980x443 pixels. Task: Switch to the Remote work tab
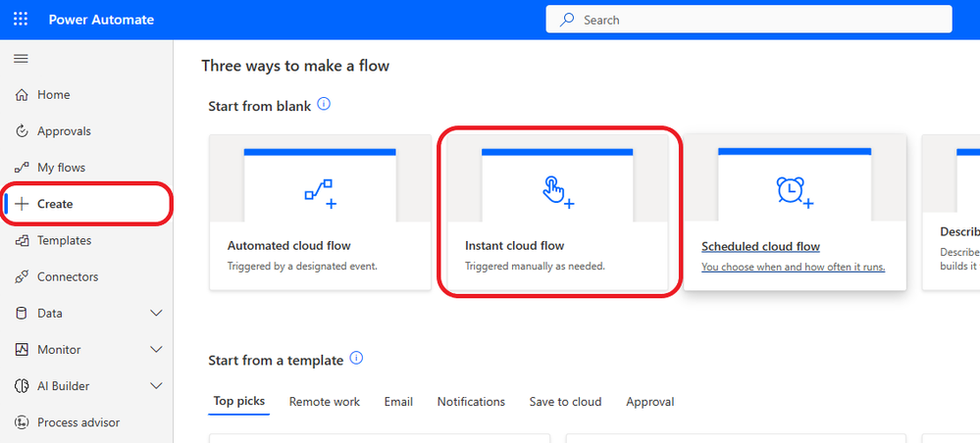(x=325, y=402)
